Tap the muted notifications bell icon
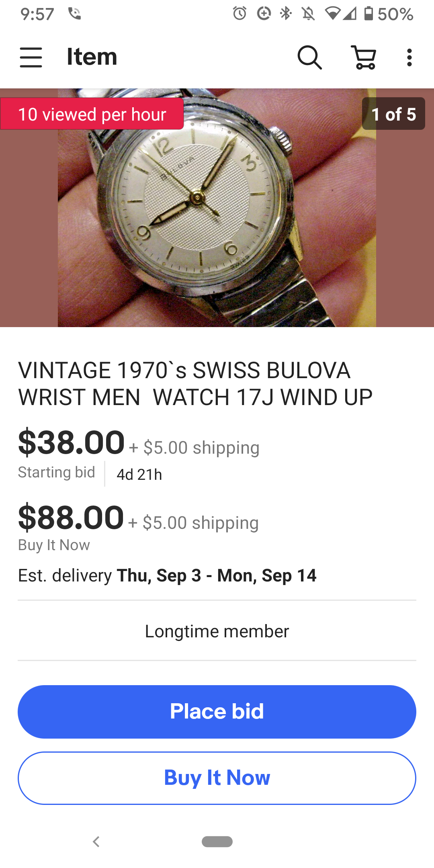434x868 pixels. click(308, 14)
